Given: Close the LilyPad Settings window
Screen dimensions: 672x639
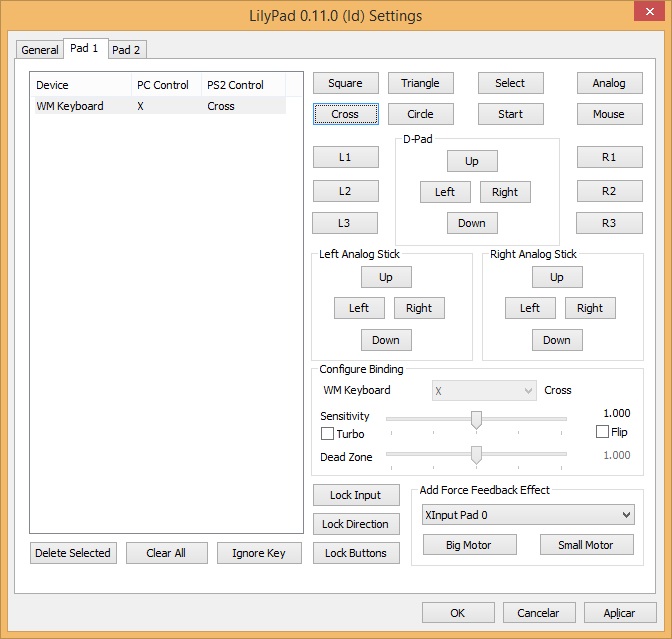Looking at the screenshot, I should click(650, 11).
